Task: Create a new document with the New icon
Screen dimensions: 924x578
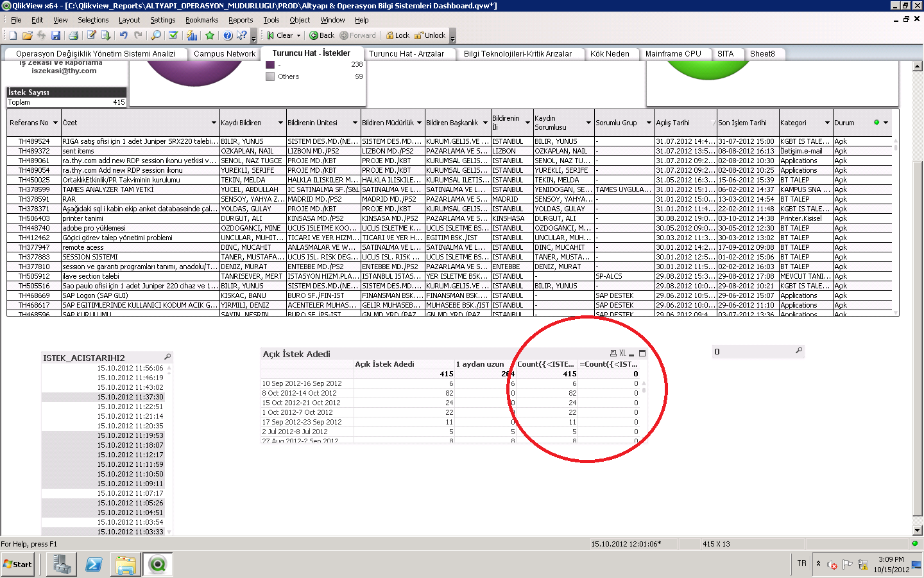Action: coord(13,35)
